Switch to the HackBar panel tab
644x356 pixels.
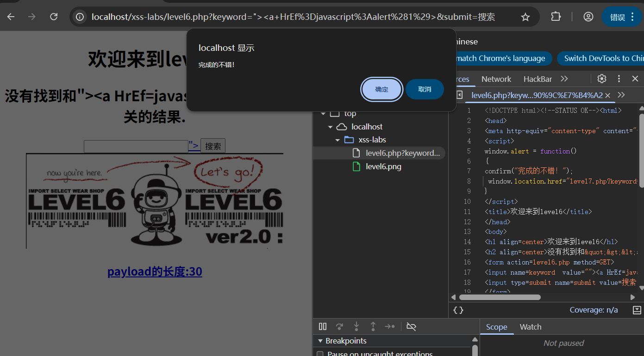point(538,79)
